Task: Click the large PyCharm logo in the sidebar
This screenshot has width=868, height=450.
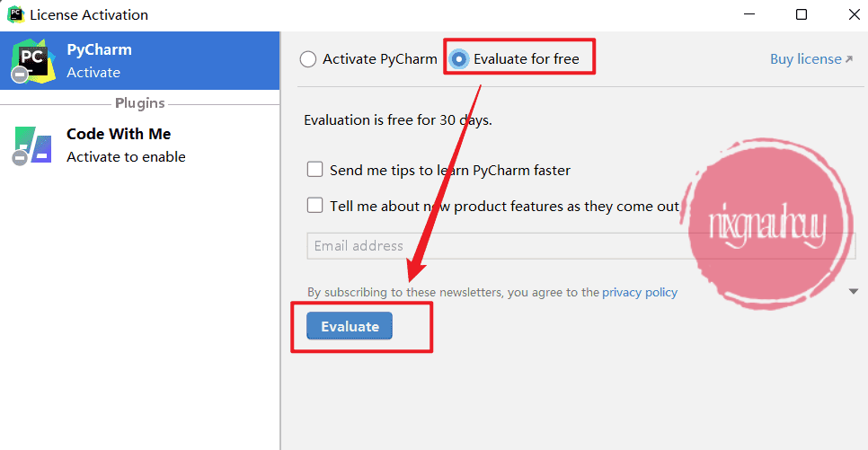Action: click(34, 59)
